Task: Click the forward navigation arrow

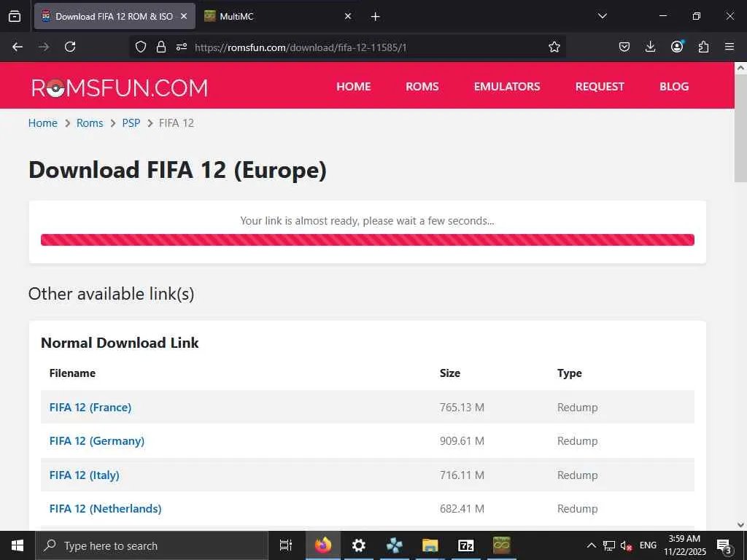Action: pyautogui.click(x=44, y=47)
